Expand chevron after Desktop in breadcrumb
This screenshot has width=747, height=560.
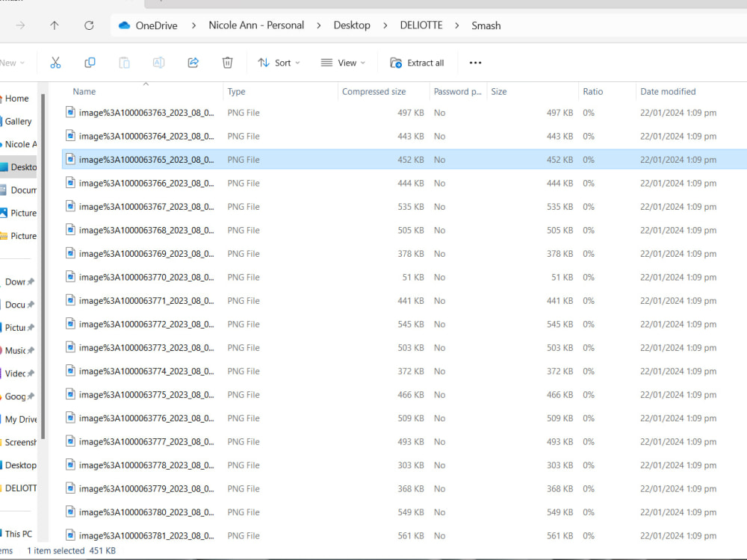coord(385,25)
